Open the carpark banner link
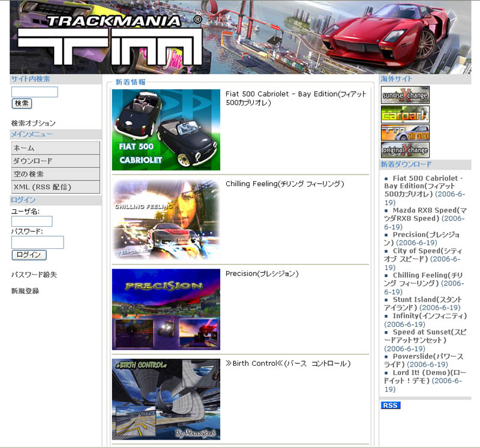480x448 pixels. coord(405,114)
